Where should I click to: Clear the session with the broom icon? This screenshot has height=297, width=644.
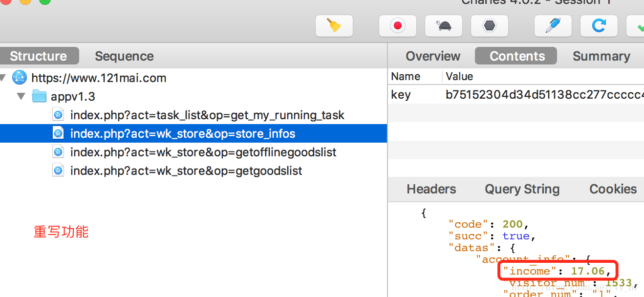[x=334, y=25]
